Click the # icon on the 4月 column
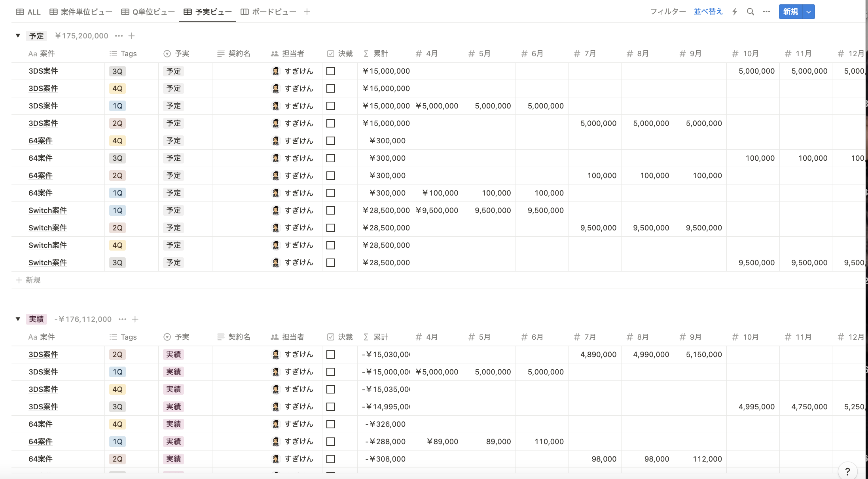The width and height of the screenshot is (868, 479). [x=419, y=53]
